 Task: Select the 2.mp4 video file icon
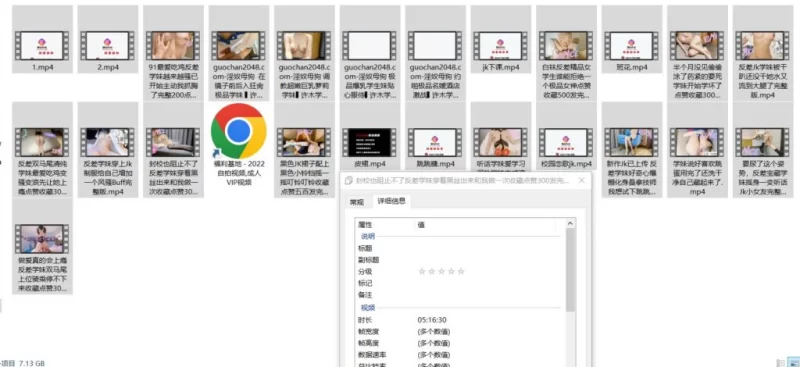point(108,46)
